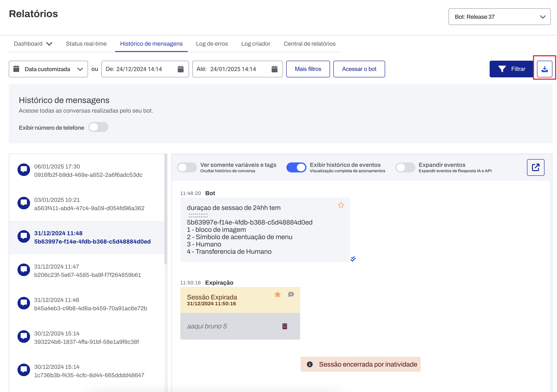Viewport: 557px width, 392px height.
Task: Disable 'Exibir histórico de eventos' switch
Action: [x=296, y=167]
